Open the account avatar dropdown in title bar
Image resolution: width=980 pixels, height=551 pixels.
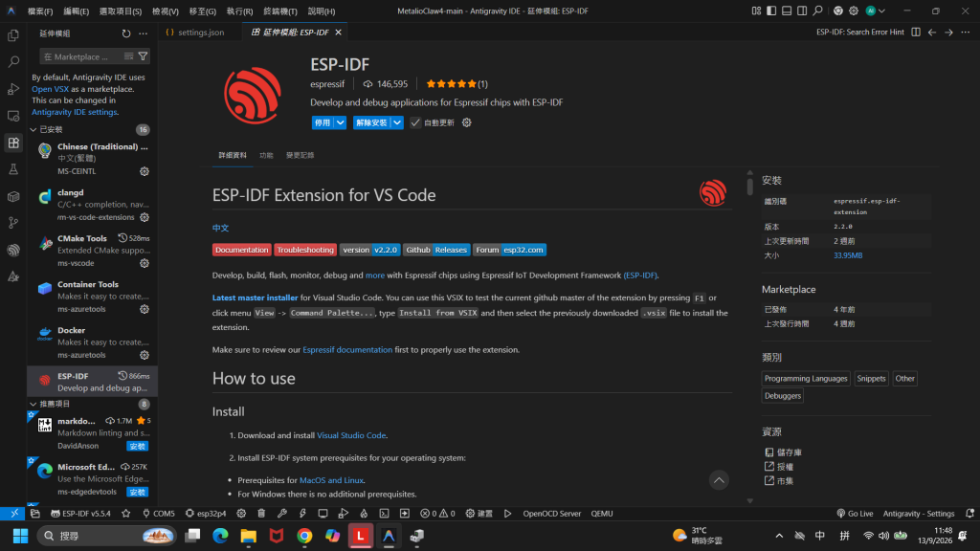click(875, 11)
